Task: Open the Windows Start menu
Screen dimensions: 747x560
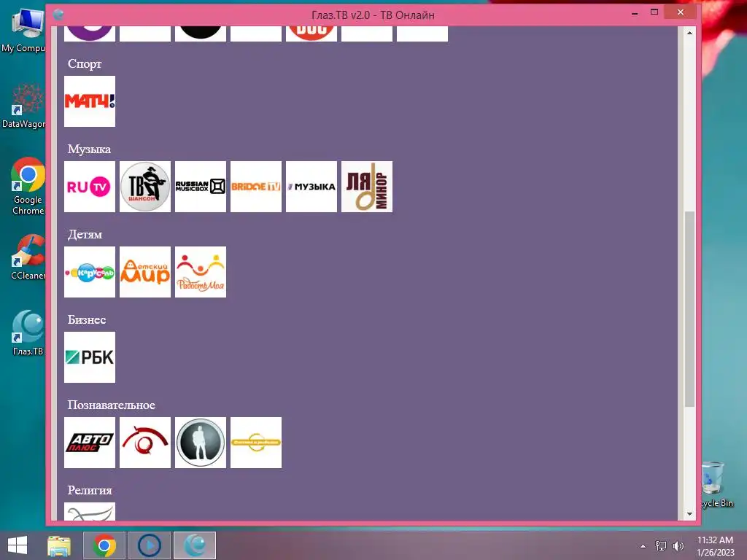Action: [18, 545]
